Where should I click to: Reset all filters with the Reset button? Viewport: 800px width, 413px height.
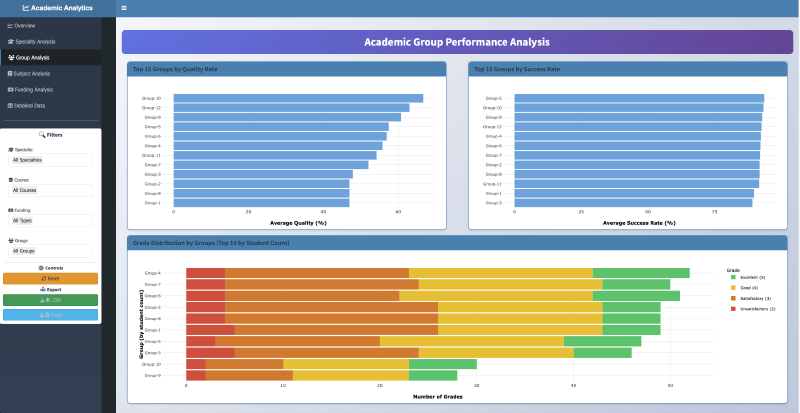coord(51,279)
